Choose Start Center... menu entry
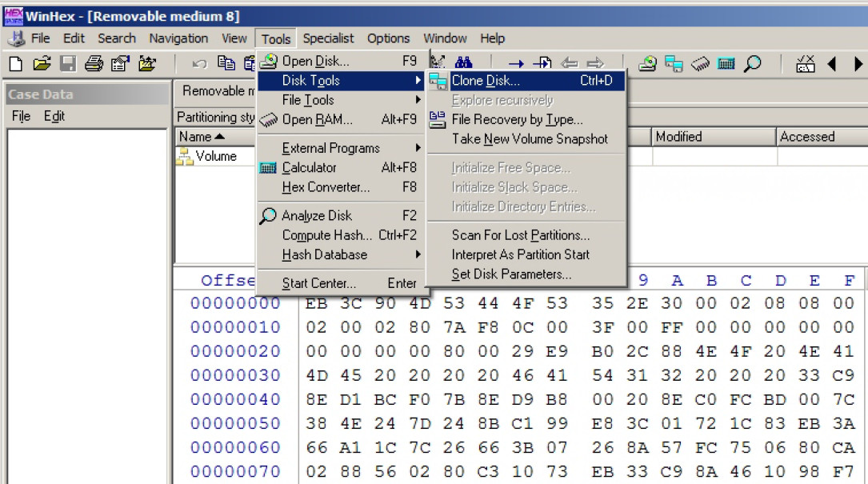The width and height of the screenshot is (868, 484). 341,283
